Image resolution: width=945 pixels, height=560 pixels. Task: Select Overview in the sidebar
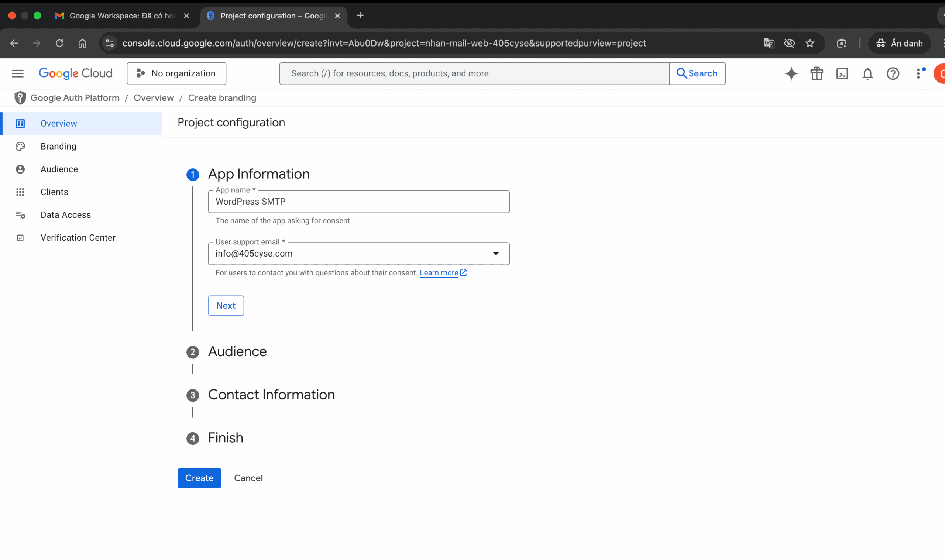82,123
